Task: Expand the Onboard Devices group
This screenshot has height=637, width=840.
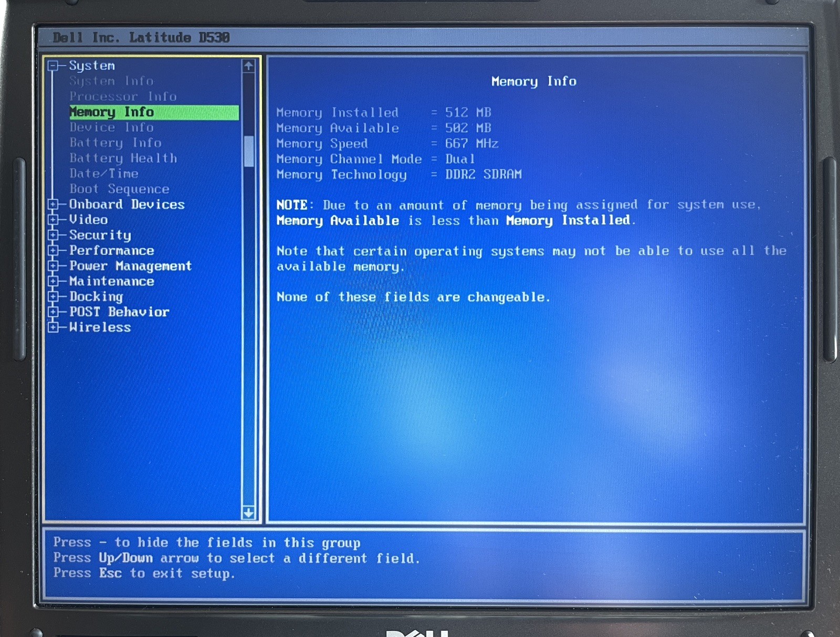Action: (53, 205)
